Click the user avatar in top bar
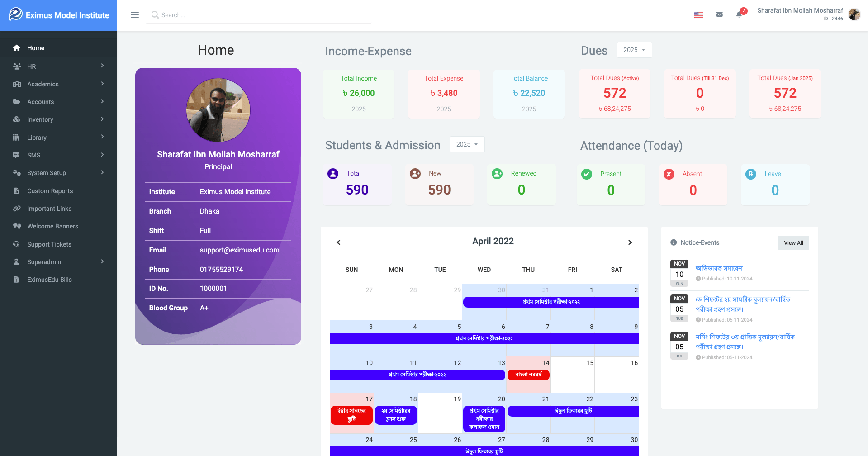The image size is (868, 456). (854, 14)
